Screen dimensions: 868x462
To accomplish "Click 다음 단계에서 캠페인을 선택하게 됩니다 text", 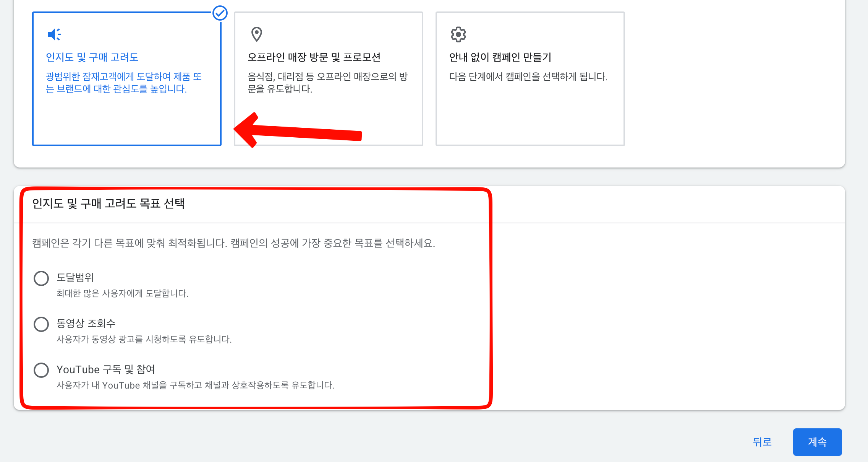I will tap(528, 77).
